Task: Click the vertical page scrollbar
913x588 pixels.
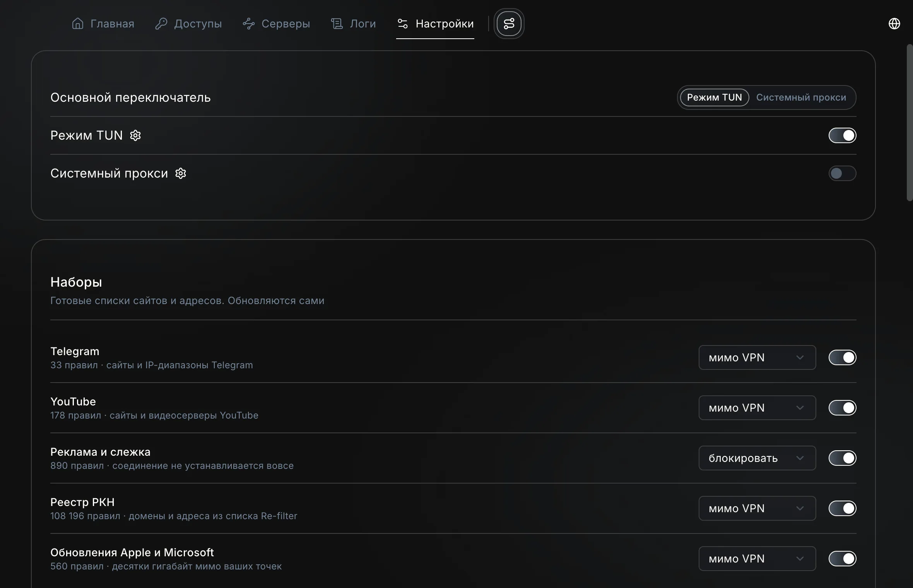Action: pyautogui.click(x=910, y=123)
